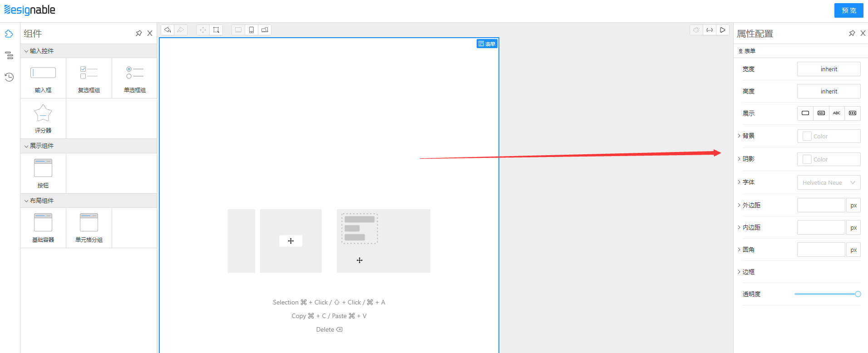
Task: Pin the 组件 panel
Action: pyautogui.click(x=139, y=33)
